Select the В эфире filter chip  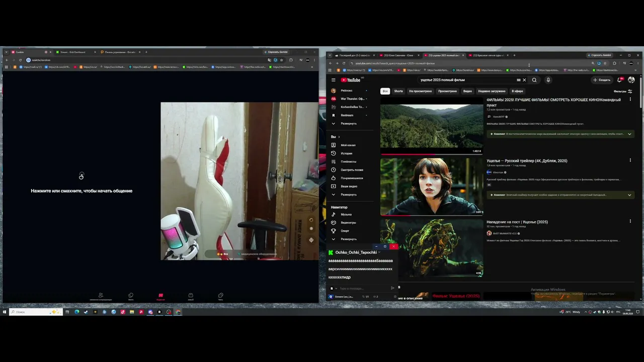pyautogui.click(x=517, y=91)
